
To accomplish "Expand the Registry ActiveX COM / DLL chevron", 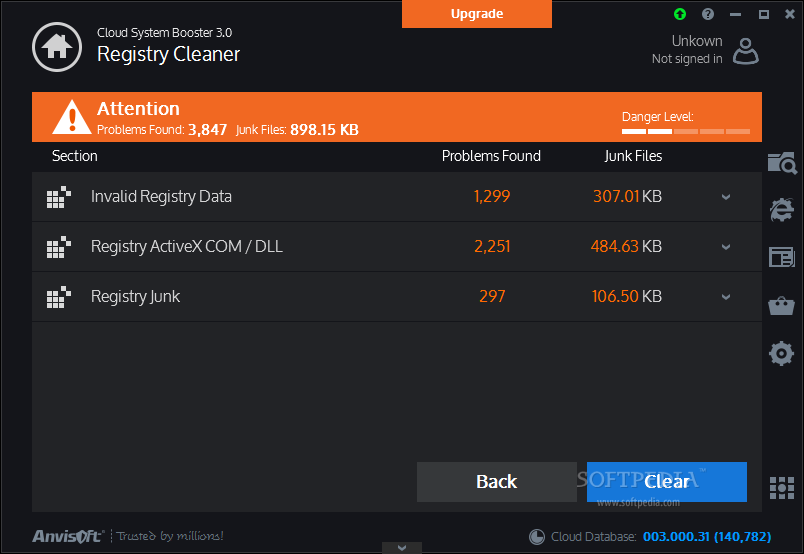I will [x=726, y=247].
